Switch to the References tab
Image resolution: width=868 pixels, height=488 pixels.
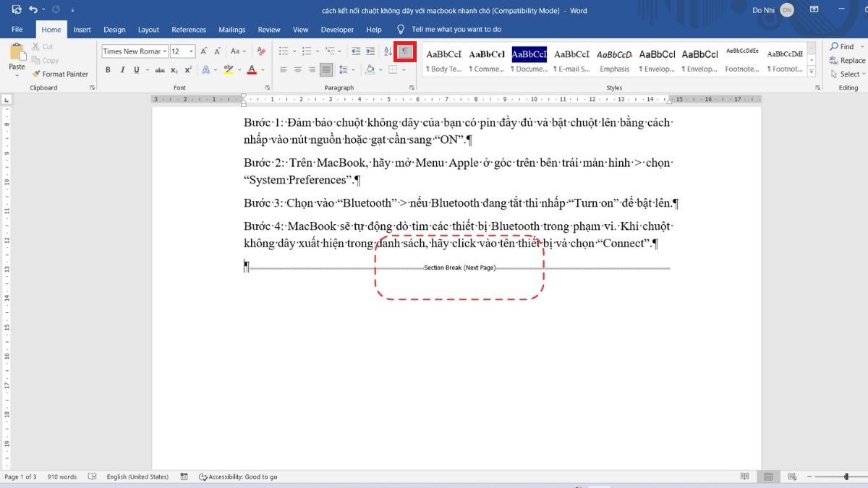189,30
